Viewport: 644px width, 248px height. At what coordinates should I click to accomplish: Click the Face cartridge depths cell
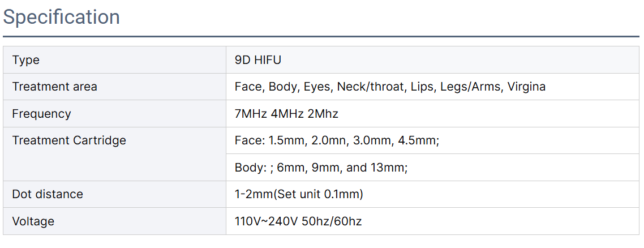432,140
